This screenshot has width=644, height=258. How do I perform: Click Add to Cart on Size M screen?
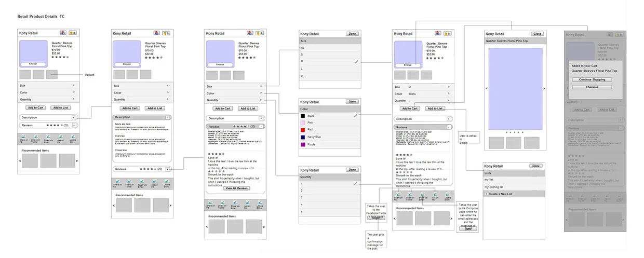pyautogui.click(x=410, y=108)
